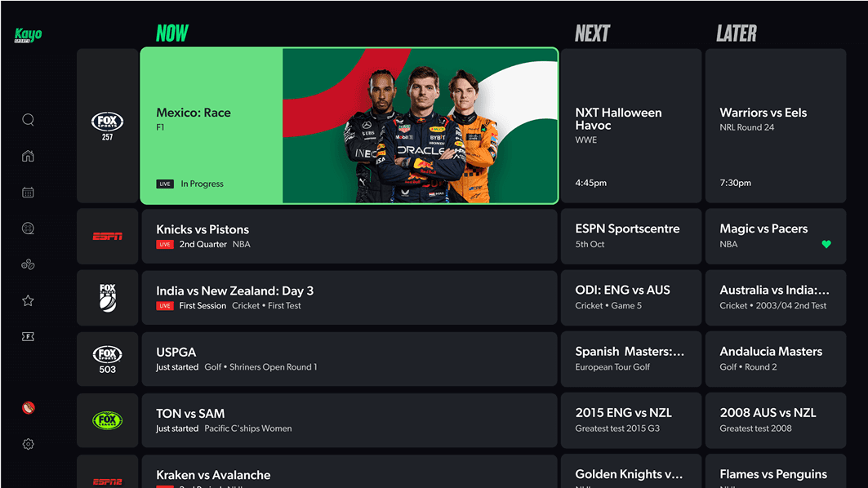
Task: Select the Fox Sports 257 channel
Action: pyautogui.click(x=108, y=126)
